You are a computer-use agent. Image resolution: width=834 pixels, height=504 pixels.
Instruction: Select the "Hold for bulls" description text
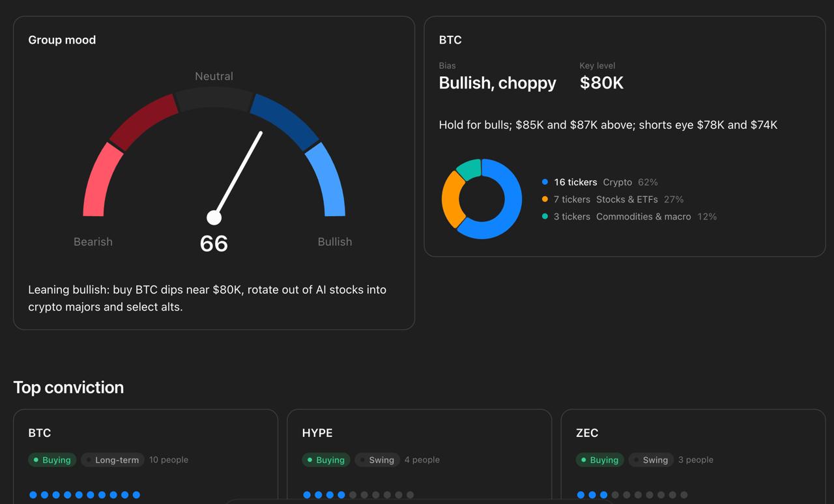[608, 125]
